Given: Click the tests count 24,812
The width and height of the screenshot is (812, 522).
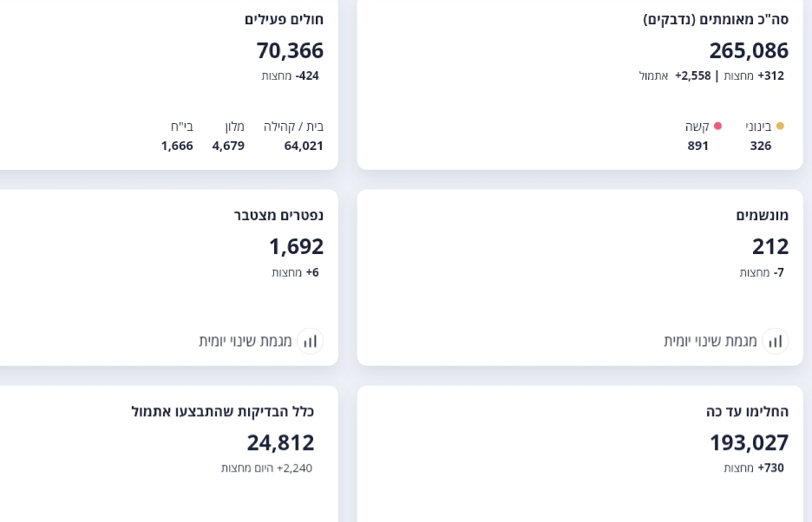Looking at the screenshot, I should coord(280,442).
